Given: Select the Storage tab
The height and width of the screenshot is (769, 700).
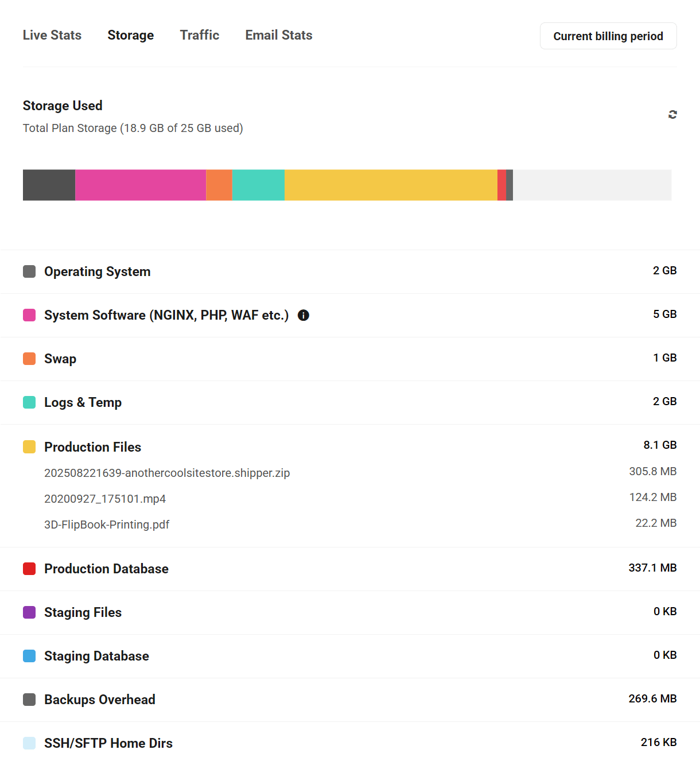Looking at the screenshot, I should pos(131,36).
